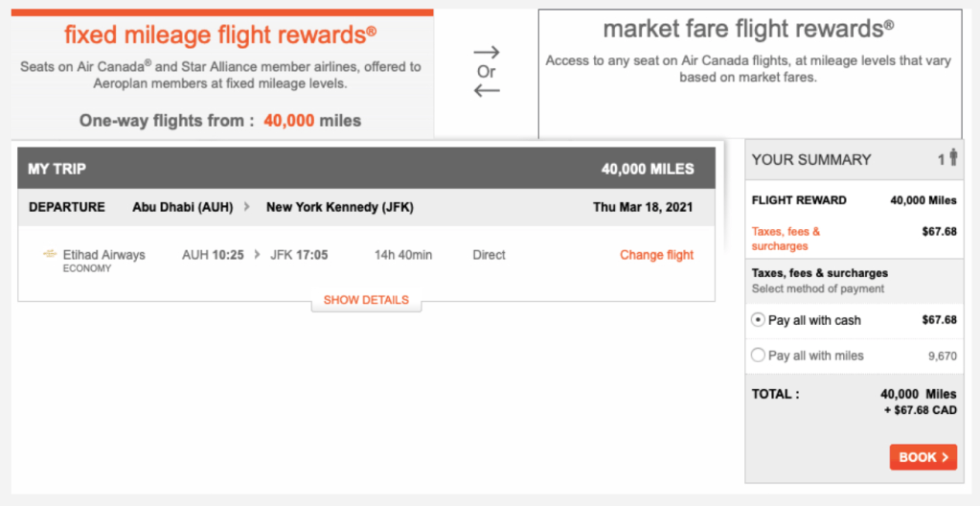Click the right-pointing arrow above "Or"
The width and height of the screenshot is (980, 506).
click(487, 52)
